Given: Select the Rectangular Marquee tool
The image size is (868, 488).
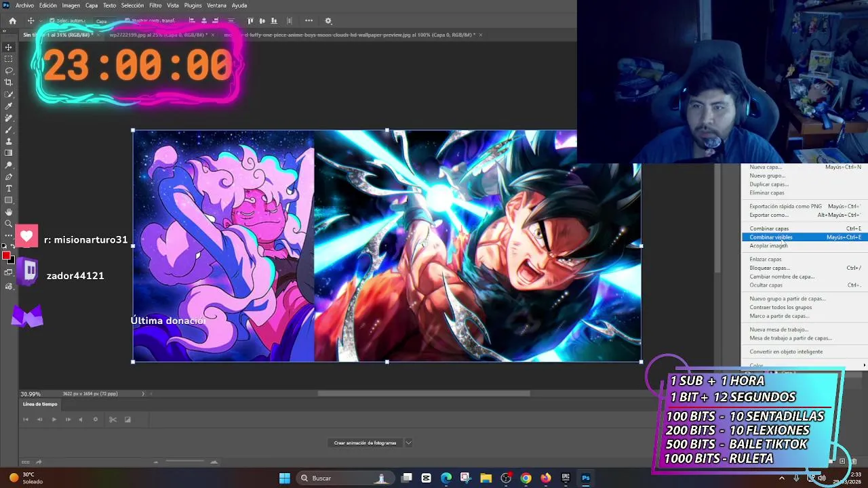Looking at the screenshot, I should [9, 59].
